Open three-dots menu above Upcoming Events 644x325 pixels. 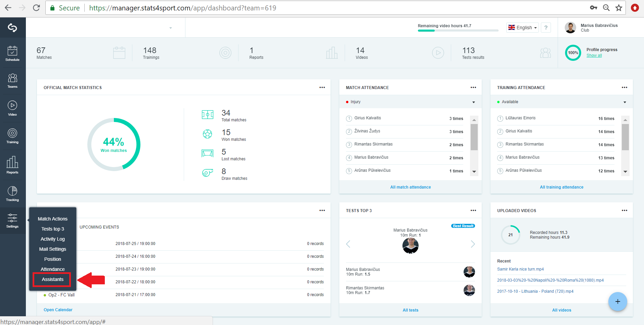coord(322,210)
